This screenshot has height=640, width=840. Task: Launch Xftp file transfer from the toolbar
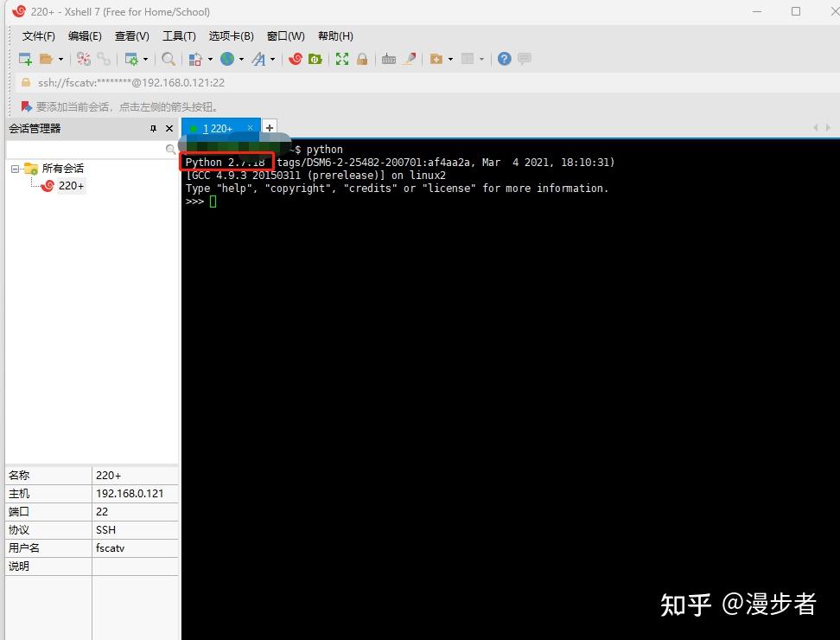[315, 59]
